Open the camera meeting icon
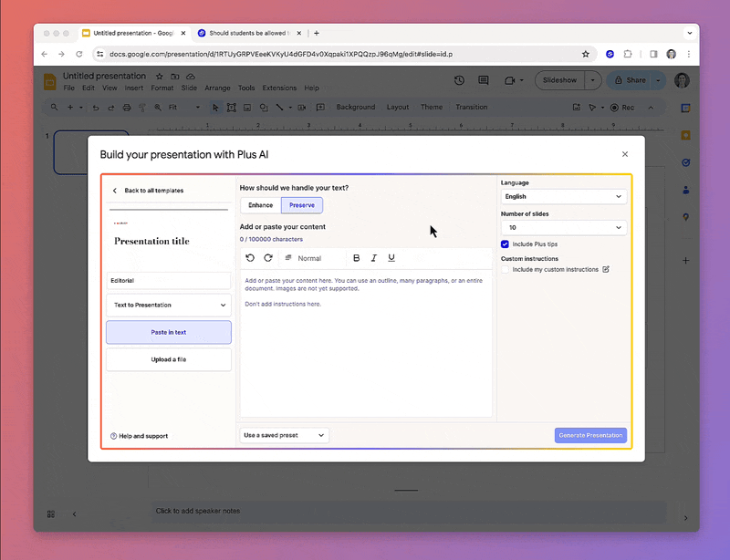730x560 pixels. (x=509, y=80)
